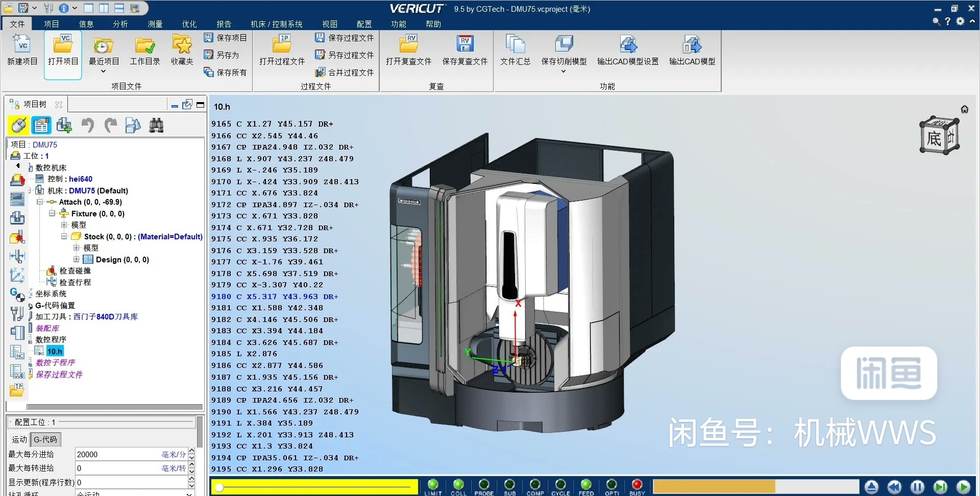This screenshot has width=980, height=496.
Task: Click the yellow simulation progress slider
Action: (313, 487)
